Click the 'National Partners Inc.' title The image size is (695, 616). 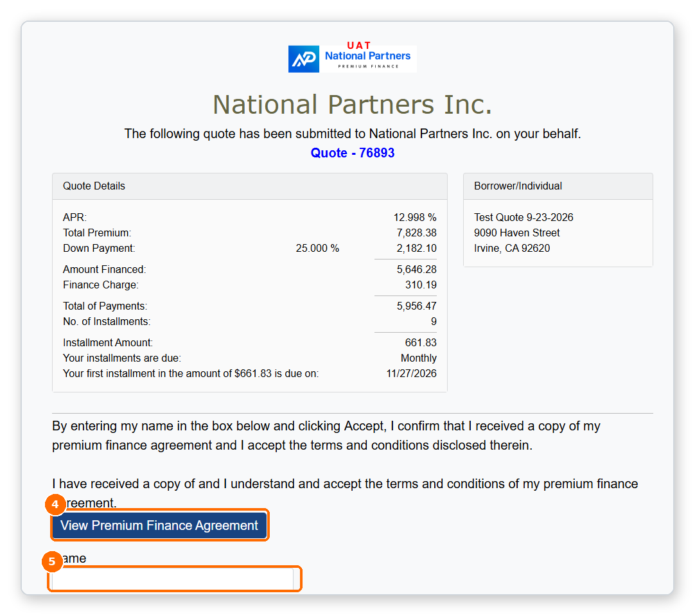(353, 105)
